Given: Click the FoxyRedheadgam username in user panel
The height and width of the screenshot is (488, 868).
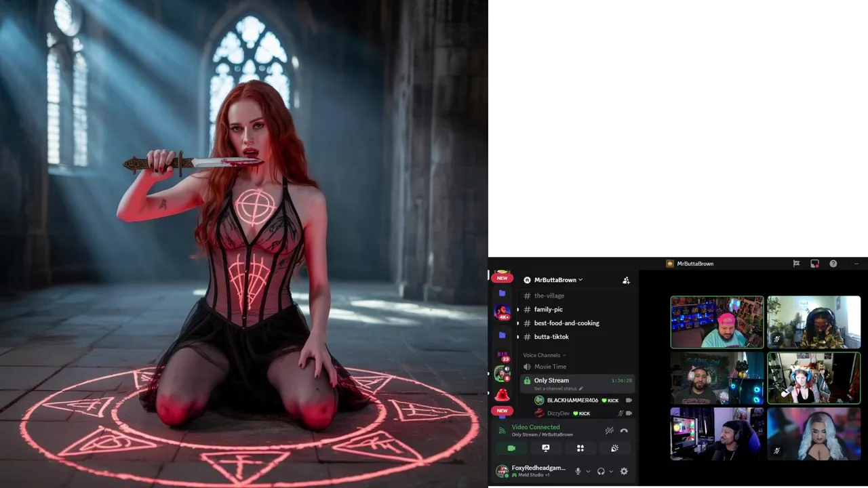Looking at the screenshot, I should [538, 468].
